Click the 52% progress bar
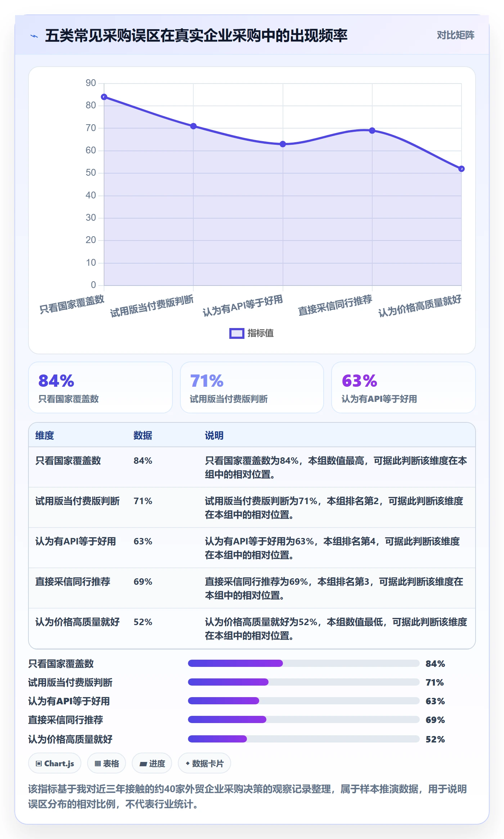 pyautogui.click(x=303, y=739)
